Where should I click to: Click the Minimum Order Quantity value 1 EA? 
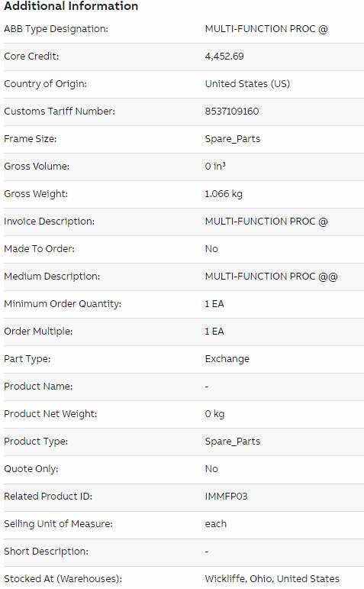pos(214,304)
